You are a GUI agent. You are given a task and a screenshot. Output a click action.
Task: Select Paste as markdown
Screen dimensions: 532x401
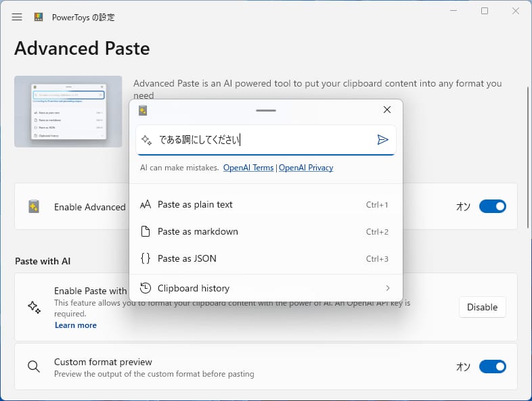[x=265, y=231]
